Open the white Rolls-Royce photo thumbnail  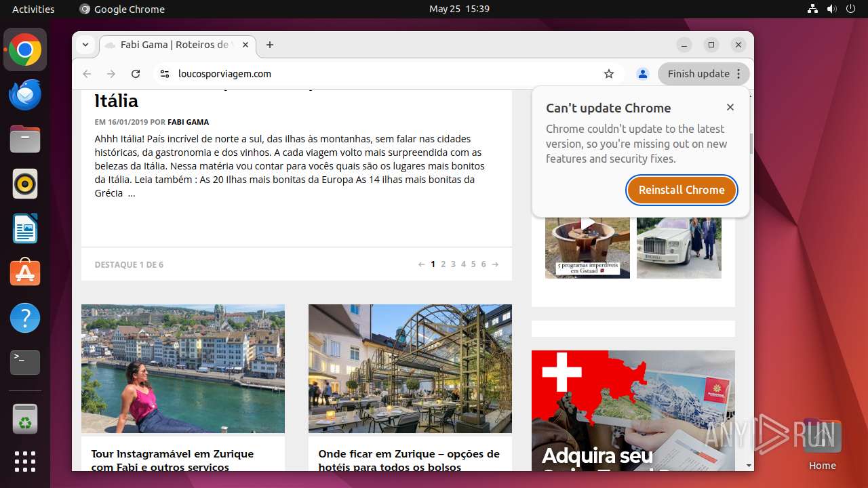(x=679, y=247)
